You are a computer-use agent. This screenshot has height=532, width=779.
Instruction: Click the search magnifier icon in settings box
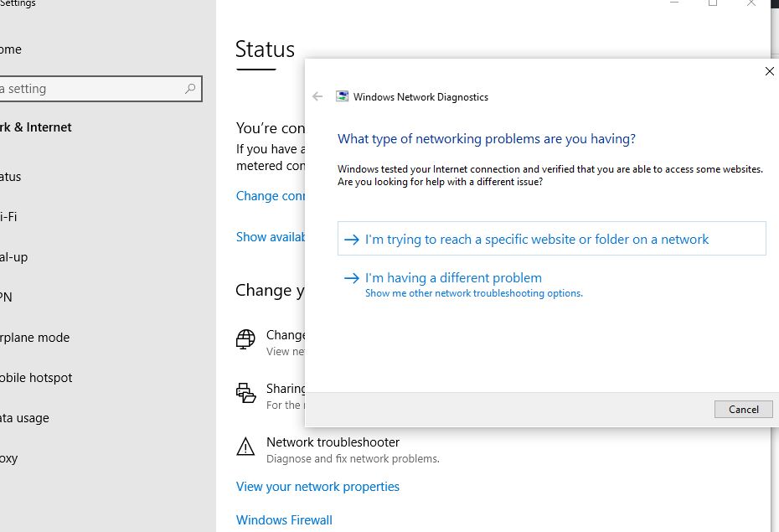(190, 89)
